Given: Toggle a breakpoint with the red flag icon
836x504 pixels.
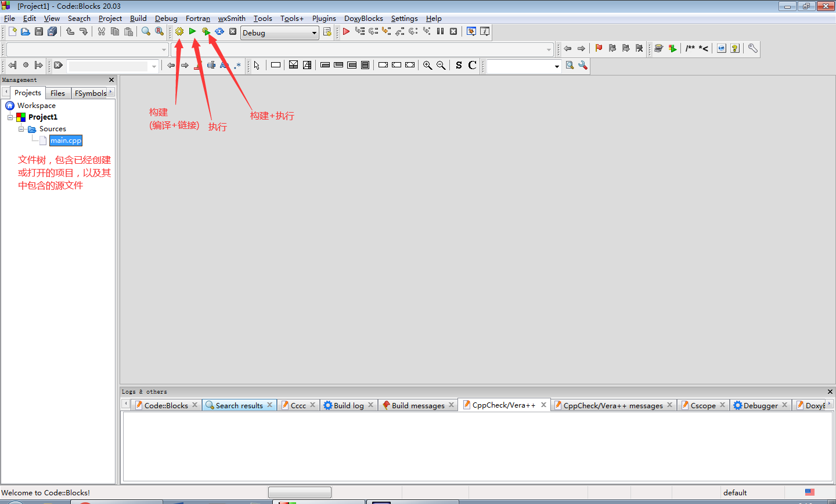Looking at the screenshot, I should [599, 49].
